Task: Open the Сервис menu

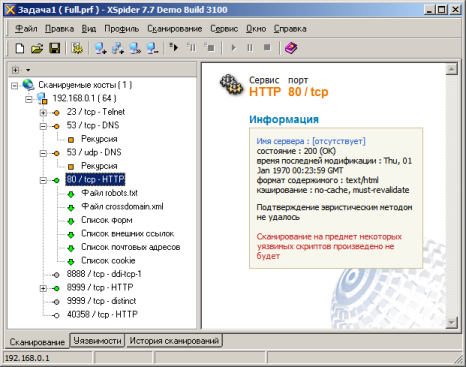Action: [224, 29]
